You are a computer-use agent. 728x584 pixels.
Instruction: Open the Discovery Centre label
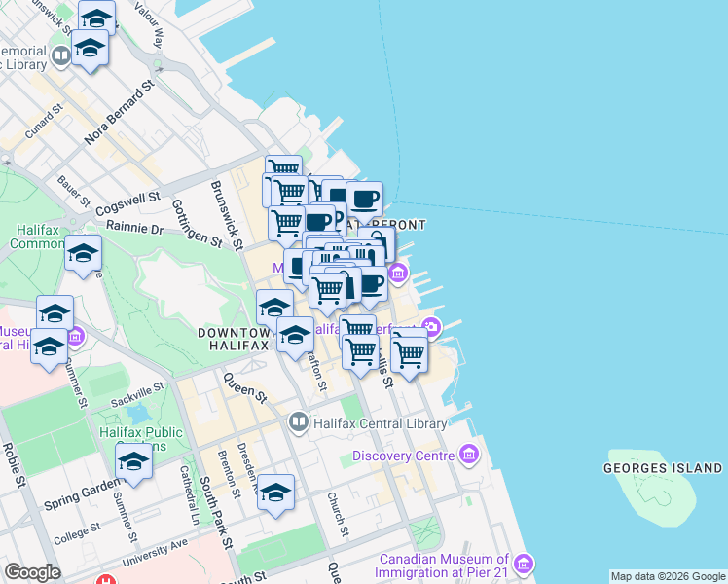click(404, 456)
